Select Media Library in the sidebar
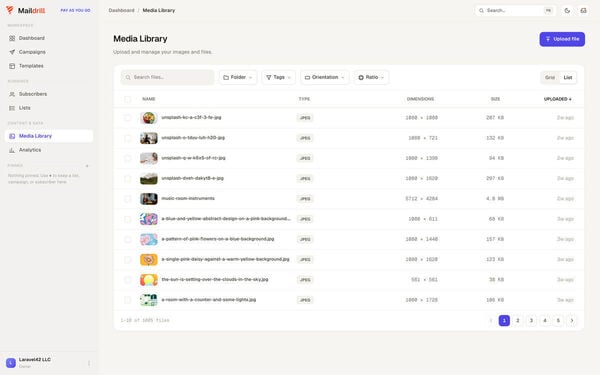This screenshot has height=375, width=600. (x=49, y=136)
